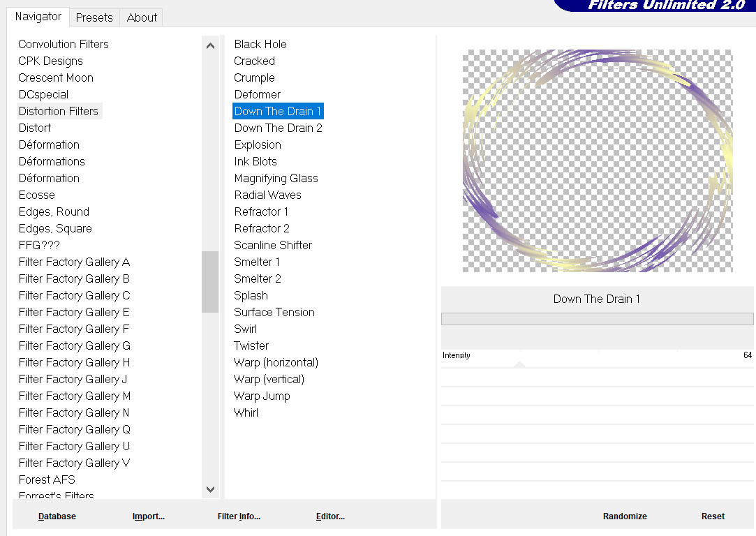Click the Reset button
The image size is (756, 536).
(713, 516)
